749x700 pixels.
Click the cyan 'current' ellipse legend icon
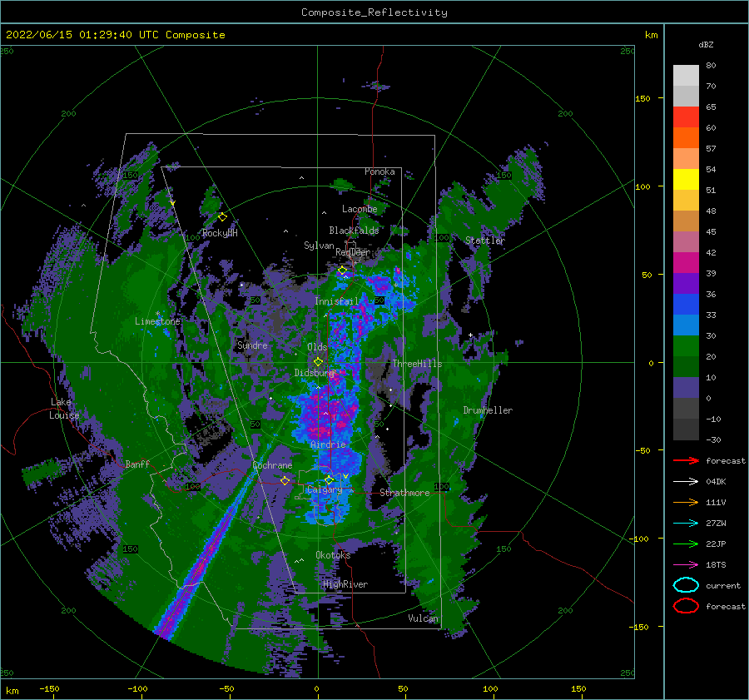(686, 585)
